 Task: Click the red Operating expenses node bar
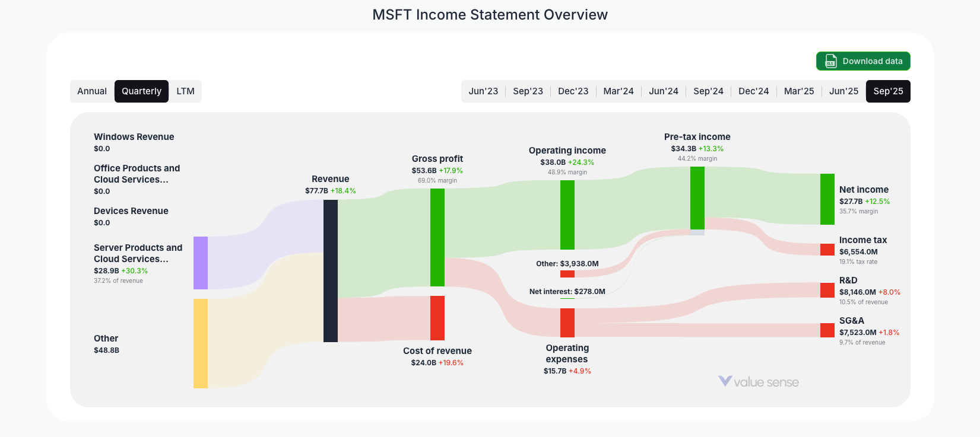tap(567, 323)
